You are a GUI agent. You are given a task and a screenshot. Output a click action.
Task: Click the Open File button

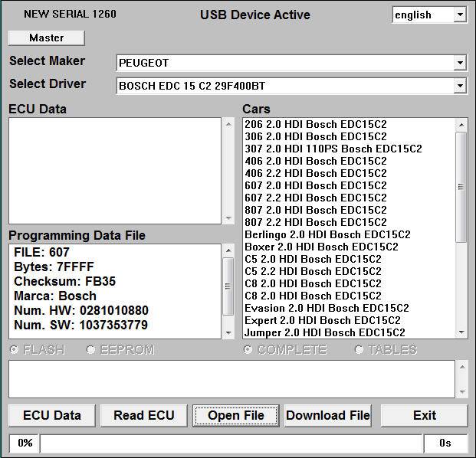(235, 416)
